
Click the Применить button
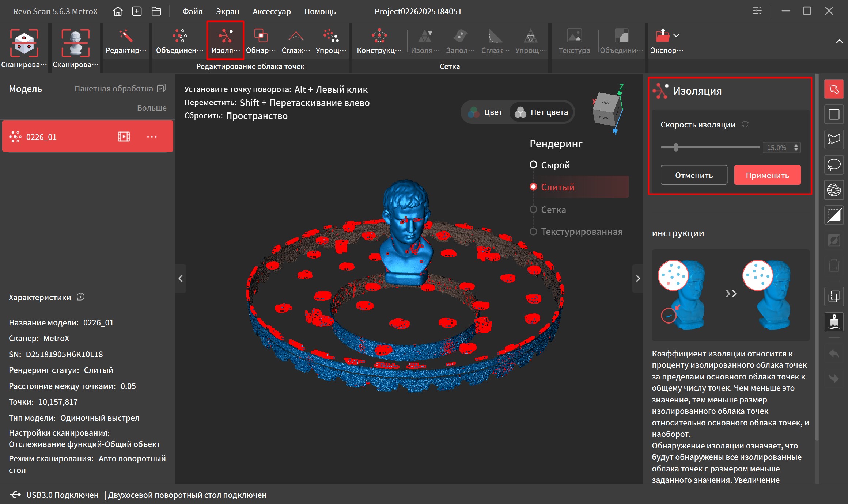[767, 175]
